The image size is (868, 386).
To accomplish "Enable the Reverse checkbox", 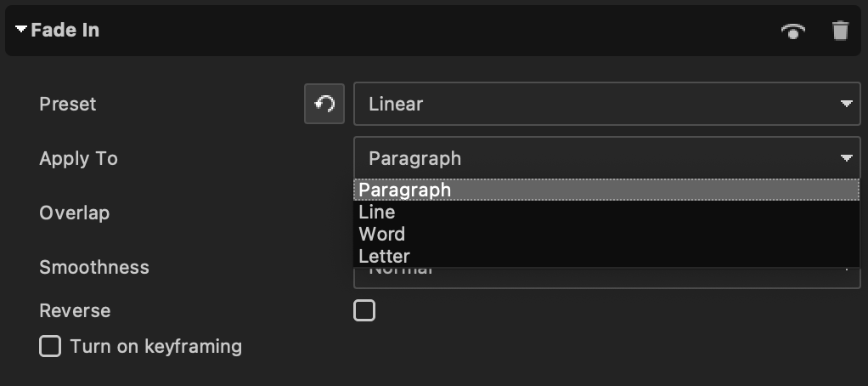I will point(364,310).
